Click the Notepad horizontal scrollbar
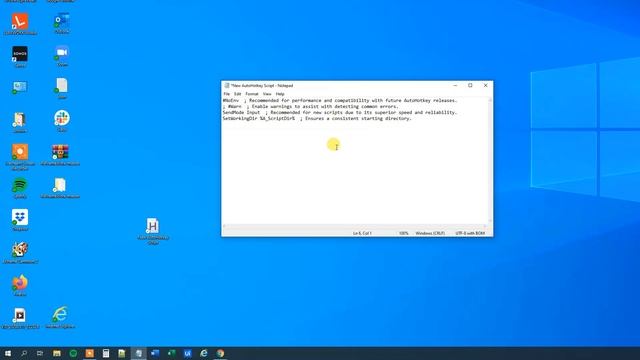Image resolution: width=640 pixels, height=360 pixels. 355,226
